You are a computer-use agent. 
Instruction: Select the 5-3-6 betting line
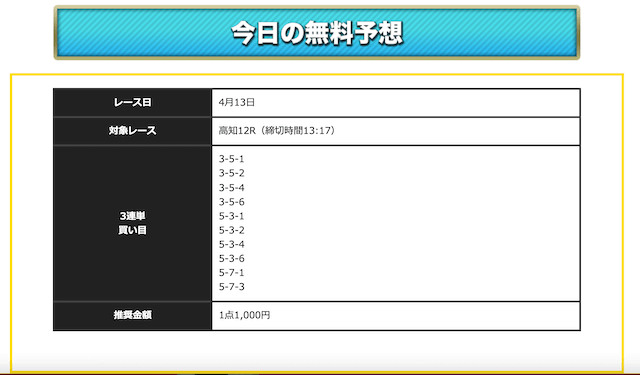point(231,258)
